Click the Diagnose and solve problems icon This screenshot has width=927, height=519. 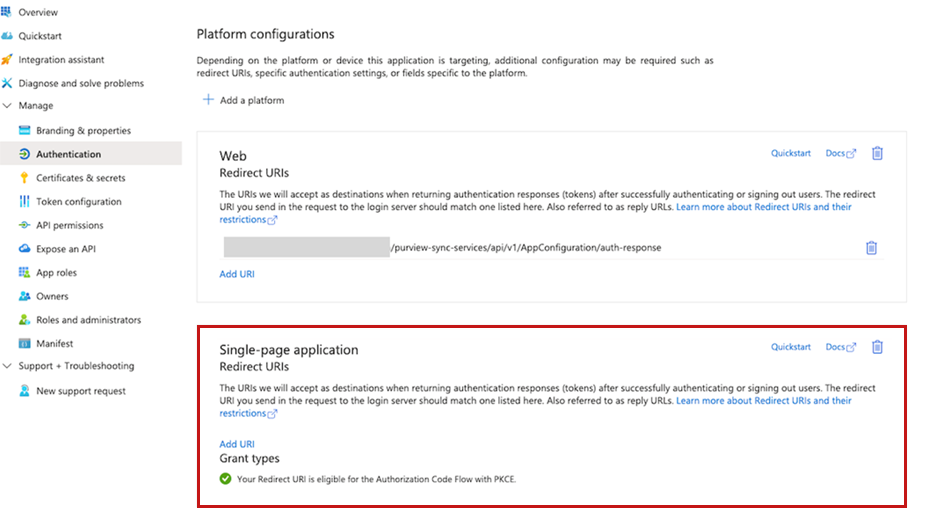click(x=7, y=83)
